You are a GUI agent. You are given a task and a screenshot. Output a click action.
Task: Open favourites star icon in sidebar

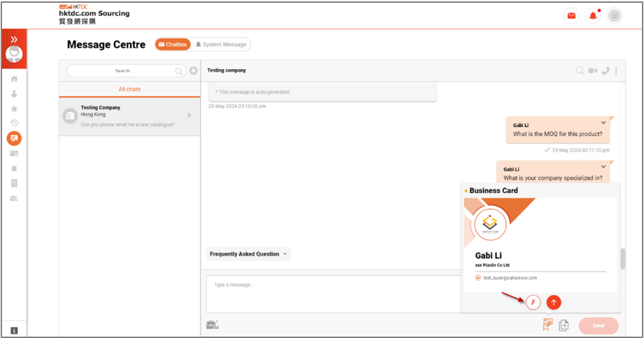[x=14, y=109]
